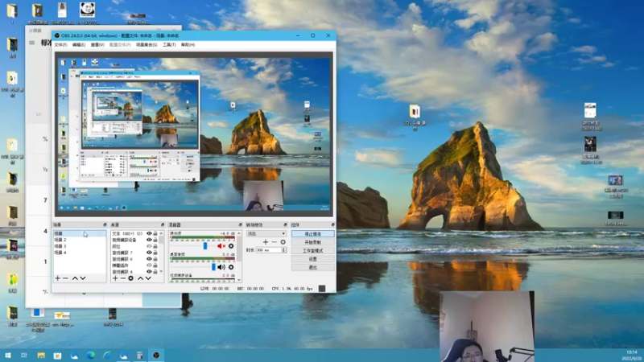644x362 pixels.
Task: Open Calculator's hamburger navigation menu
Action: point(31,43)
